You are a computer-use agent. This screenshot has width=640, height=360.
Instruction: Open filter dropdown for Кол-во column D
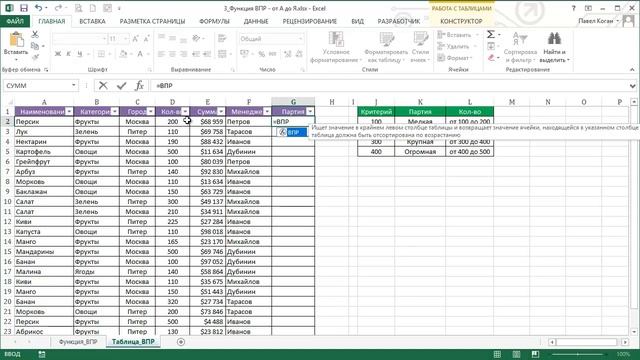click(185, 111)
